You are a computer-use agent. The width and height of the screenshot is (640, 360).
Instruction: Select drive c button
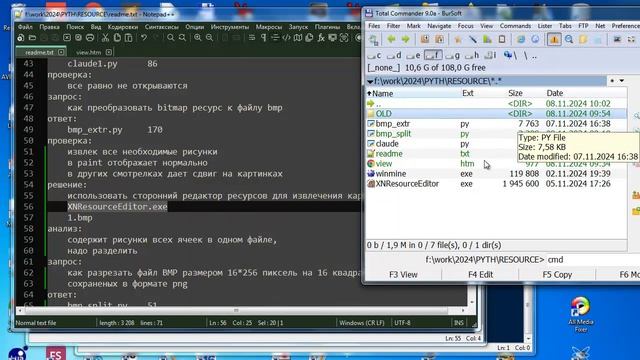[x=375, y=55]
